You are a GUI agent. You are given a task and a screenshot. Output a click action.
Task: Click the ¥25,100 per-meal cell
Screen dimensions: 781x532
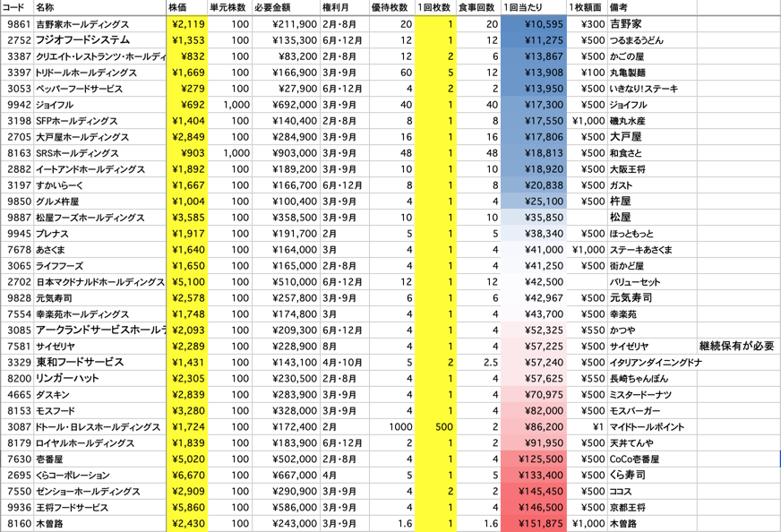point(534,202)
